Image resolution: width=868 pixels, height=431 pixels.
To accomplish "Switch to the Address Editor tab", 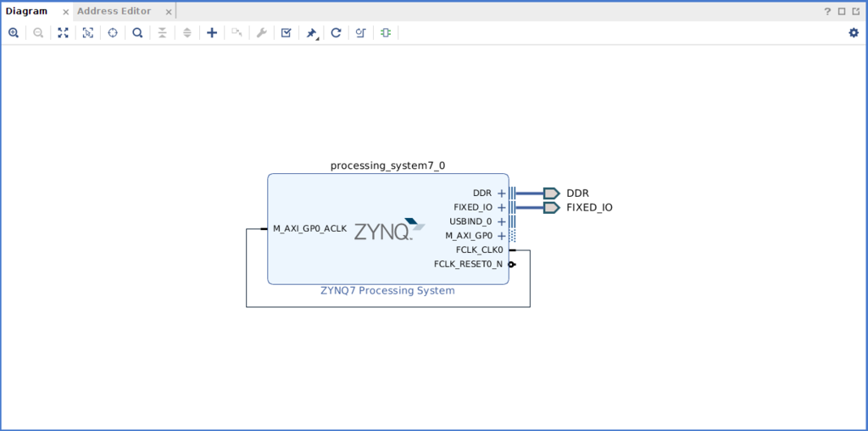I will pyautogui.click(x=114, y=11).
